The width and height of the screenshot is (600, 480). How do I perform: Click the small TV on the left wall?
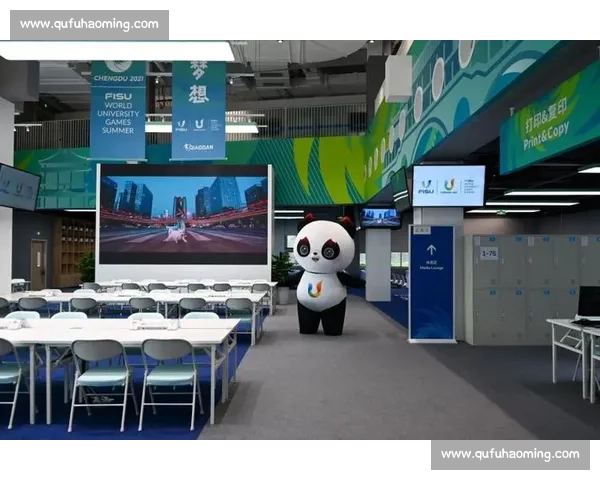tap(18, 187)
